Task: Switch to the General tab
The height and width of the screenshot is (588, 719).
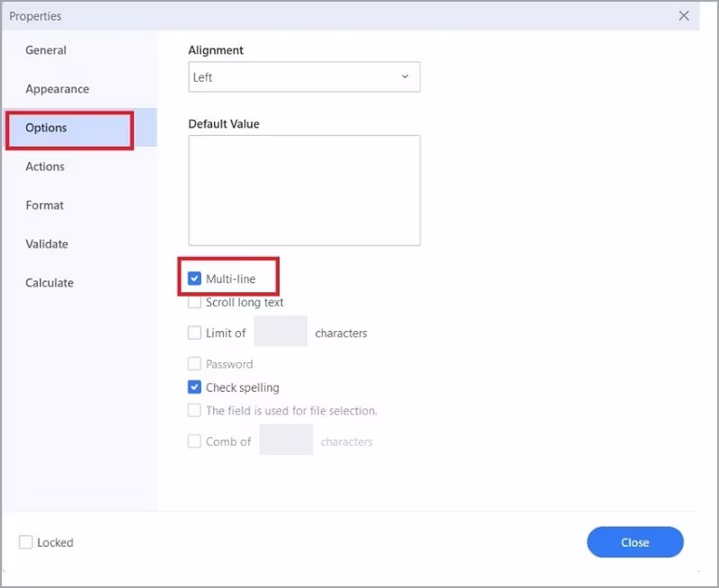Action: click(46, 50)
